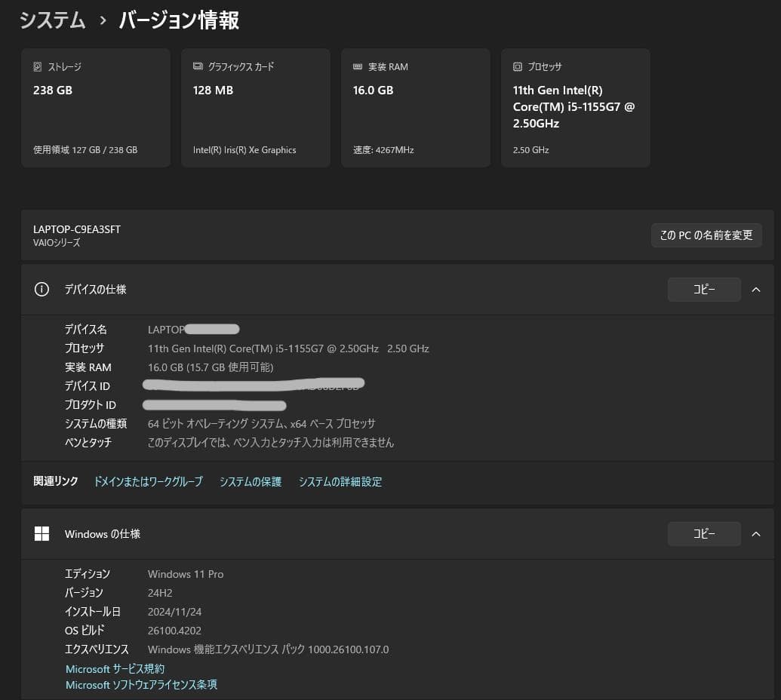Click the バージョン情報 page heading
Screen dimensions: 781x700
pyautogui.click(x=180, y=20)
